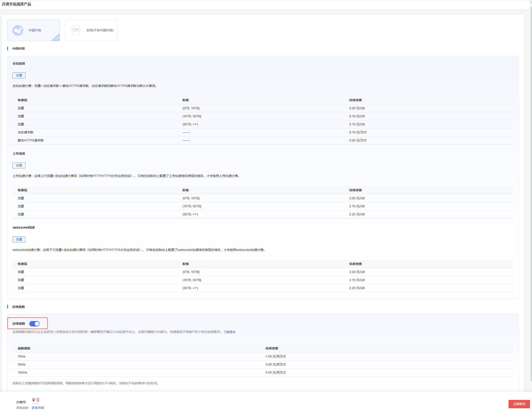
Task: Open 查看明细 cost details link
Action: pyautogui.click(x=38, y=408)
